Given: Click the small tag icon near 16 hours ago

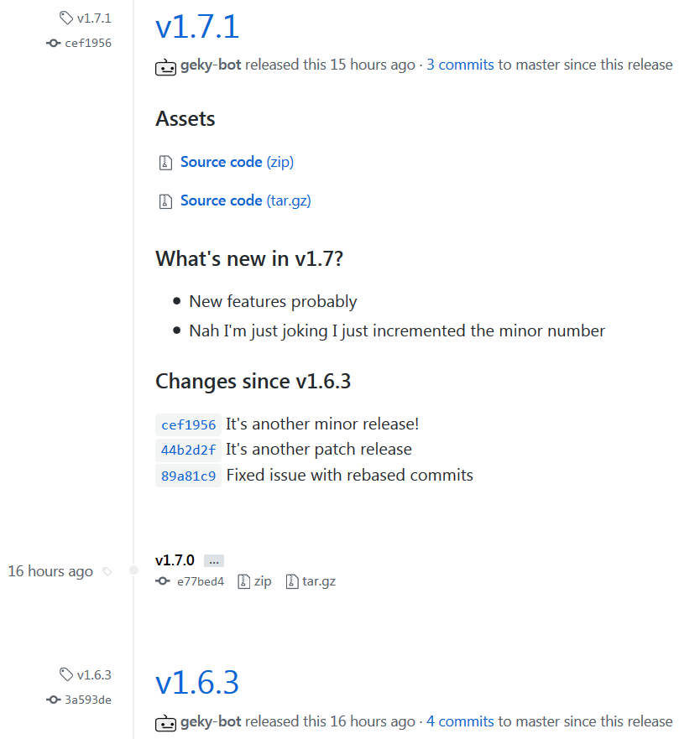Looking at the screenshot, I should [107, 571].
